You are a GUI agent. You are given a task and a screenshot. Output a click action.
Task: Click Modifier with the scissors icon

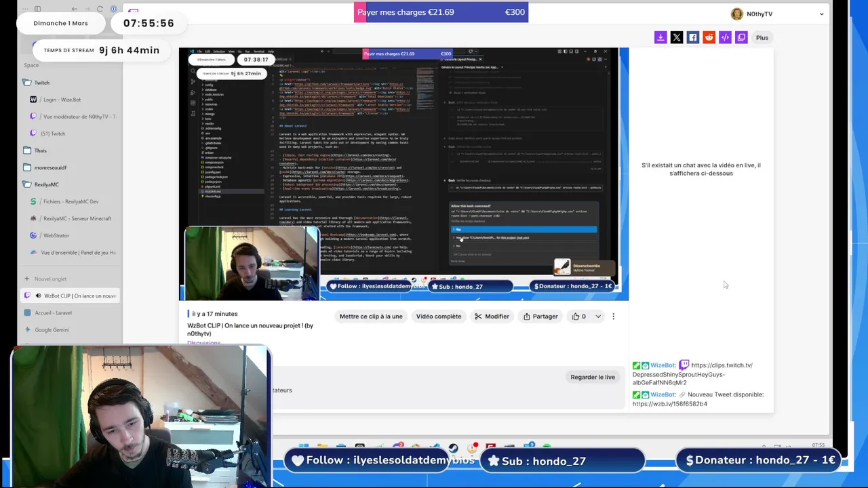click(x=492, y=317)
